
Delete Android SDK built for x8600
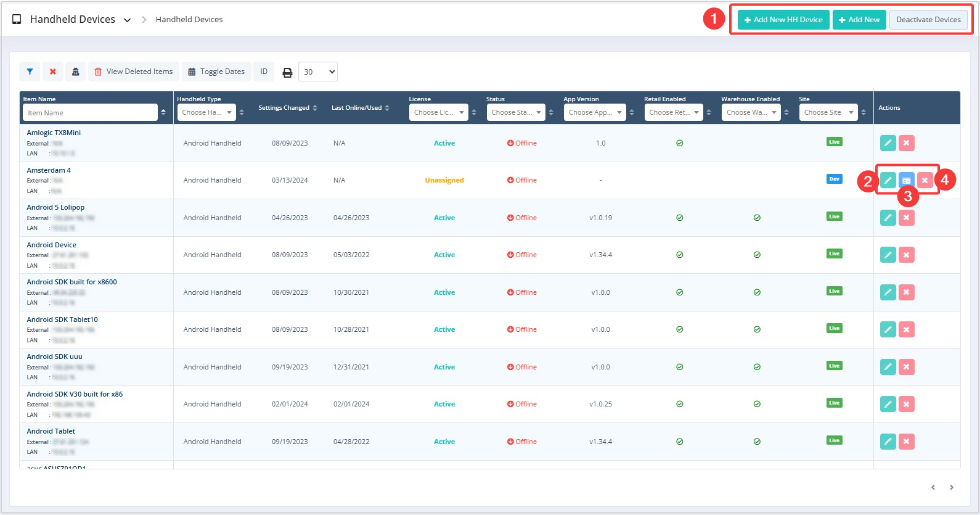tap(906, 292)
